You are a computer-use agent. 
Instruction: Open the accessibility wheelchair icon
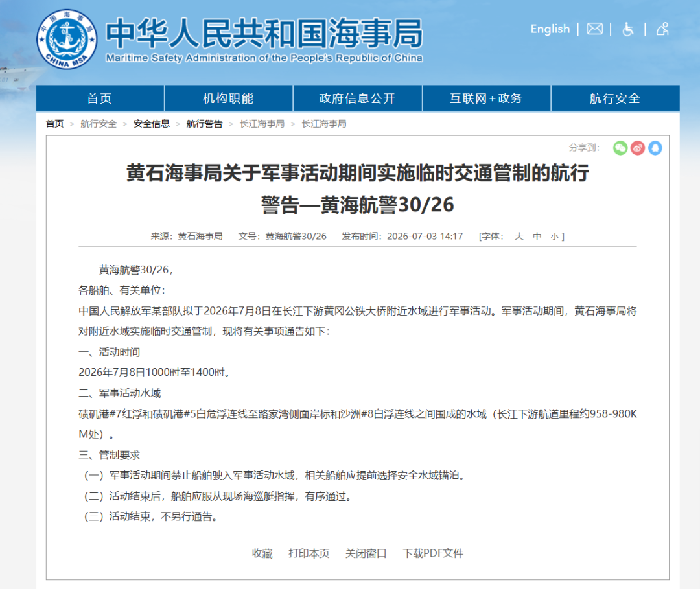click(x=628, y=29)
